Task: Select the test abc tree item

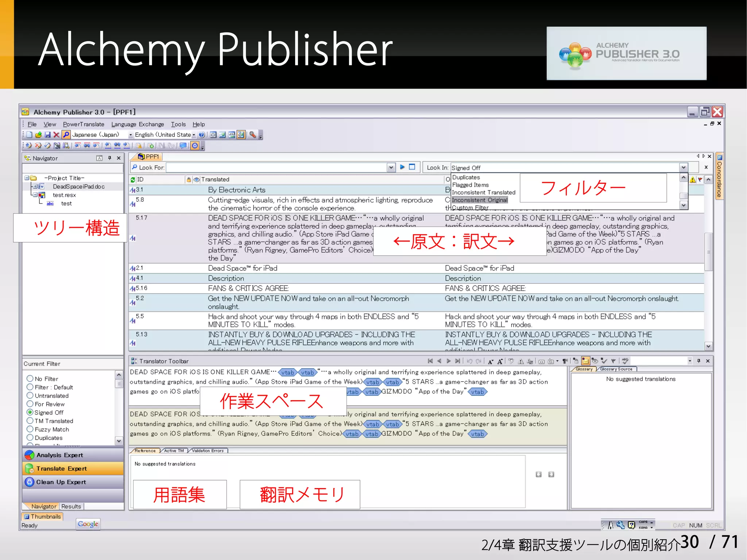Action: tap(66, 204)
